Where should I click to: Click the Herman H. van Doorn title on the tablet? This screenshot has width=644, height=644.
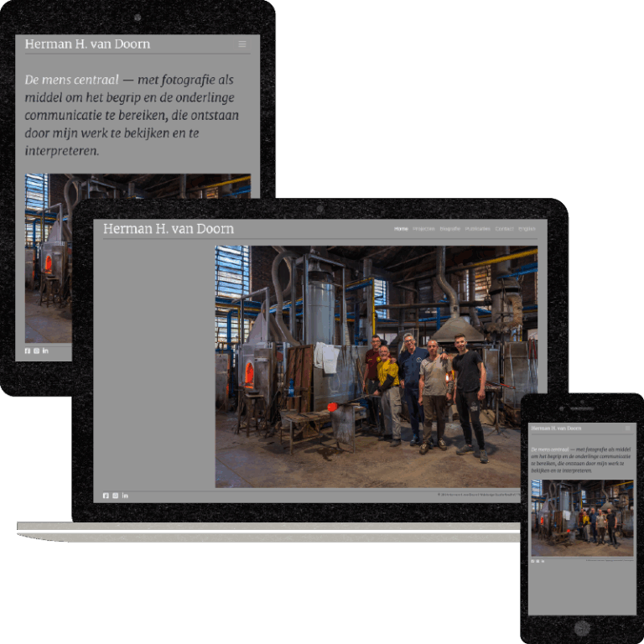point(87,44)
